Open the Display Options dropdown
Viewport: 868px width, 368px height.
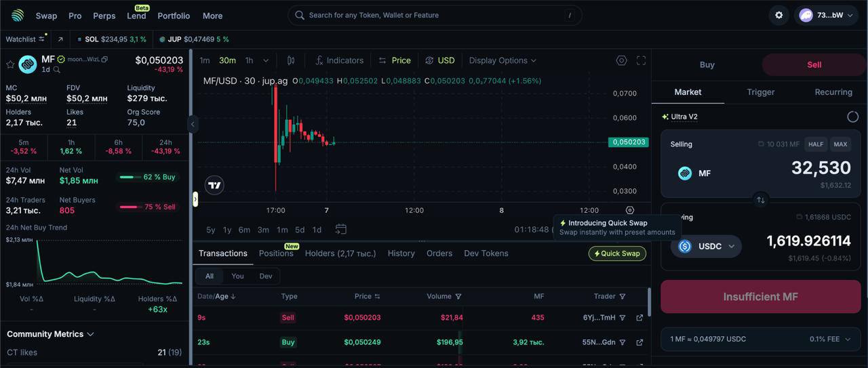(x=502, y=60)
